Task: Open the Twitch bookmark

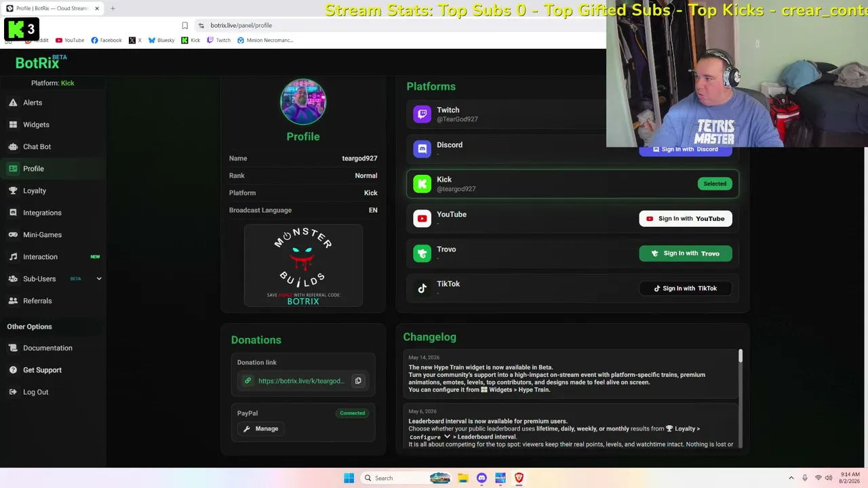Action: (218, 40)
